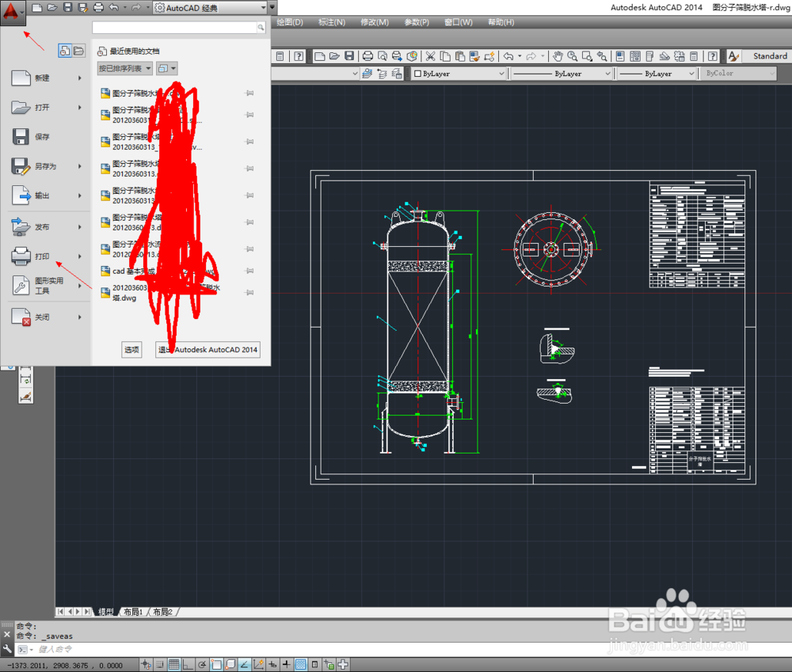Expand the 新建 submenu arrow
Image resolution: width=792 pixels, height=672 pixels.
(80, 78)
